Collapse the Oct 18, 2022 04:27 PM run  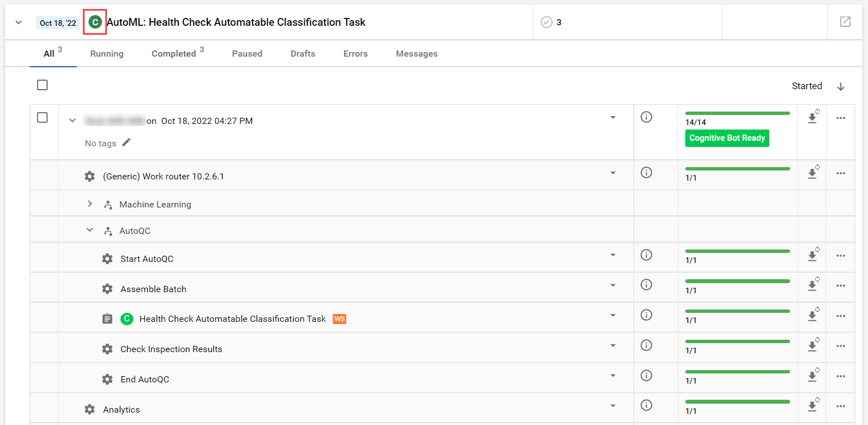pos(72,121)
